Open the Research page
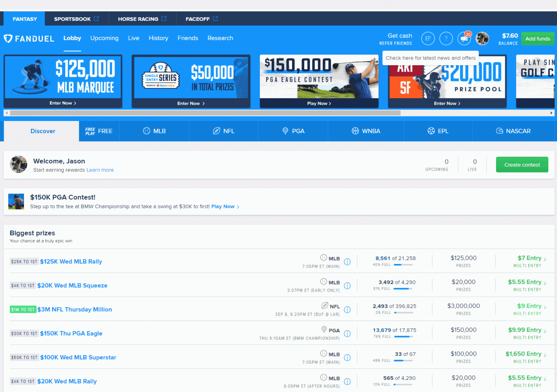557x392 pixels. pyautogui.click(x=220, y=38)
